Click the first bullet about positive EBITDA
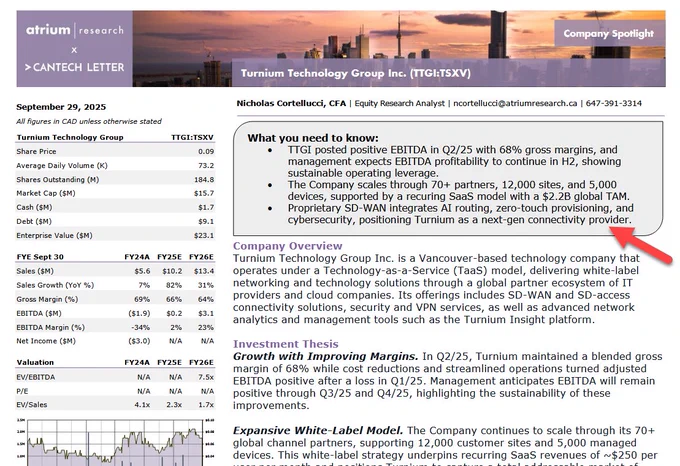 click(454, 161)
